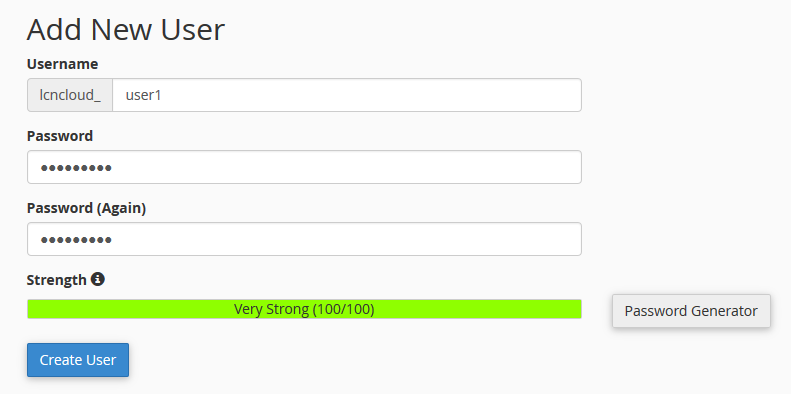Open the Password Generator
Image resolution: width=791 pixels, height=394 pixels.
pos(691,311)
